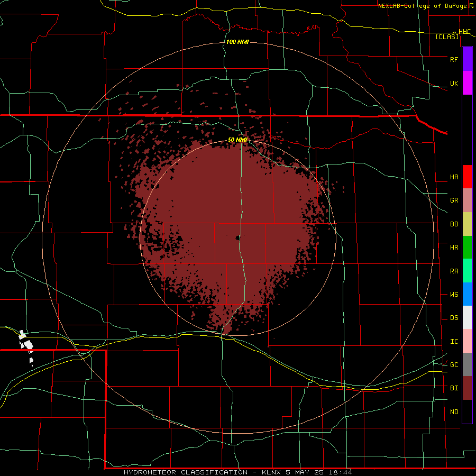The image size is (476, 476).
Task: Click the DS white legend swatch
Action: point(467,317)
